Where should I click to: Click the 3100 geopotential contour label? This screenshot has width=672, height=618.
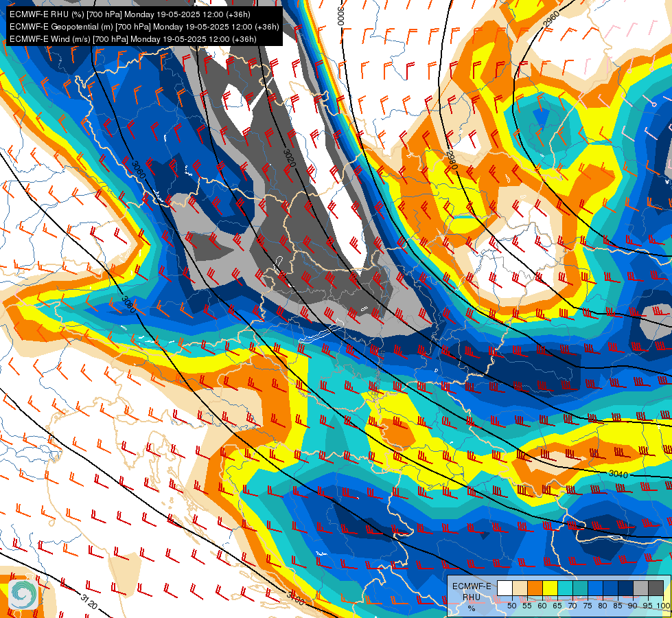tap(295, 599)
